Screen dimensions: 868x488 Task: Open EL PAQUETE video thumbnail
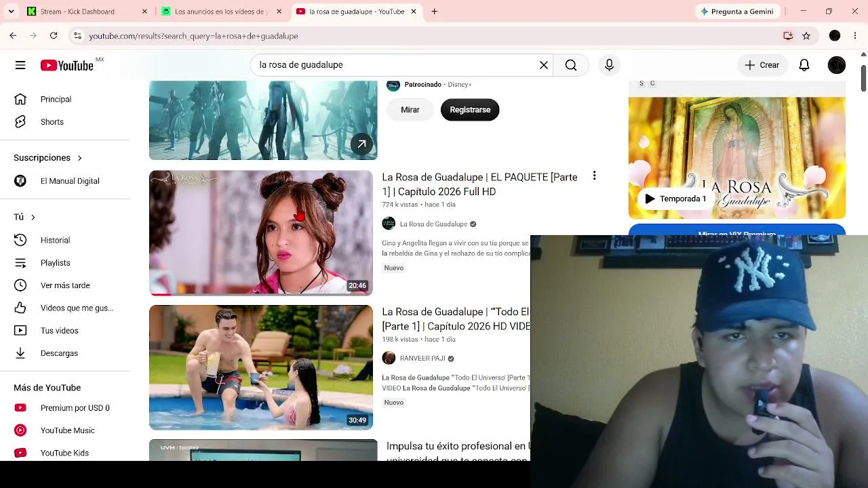(261, 232)
